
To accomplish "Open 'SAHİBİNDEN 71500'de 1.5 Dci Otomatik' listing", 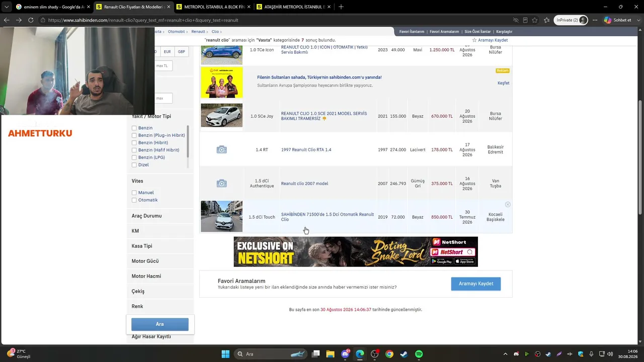I will 328,217.
